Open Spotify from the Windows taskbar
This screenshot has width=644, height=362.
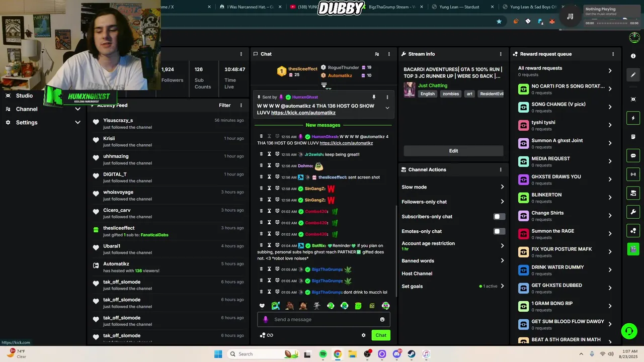pyautogui.click(x=323, y=354)
